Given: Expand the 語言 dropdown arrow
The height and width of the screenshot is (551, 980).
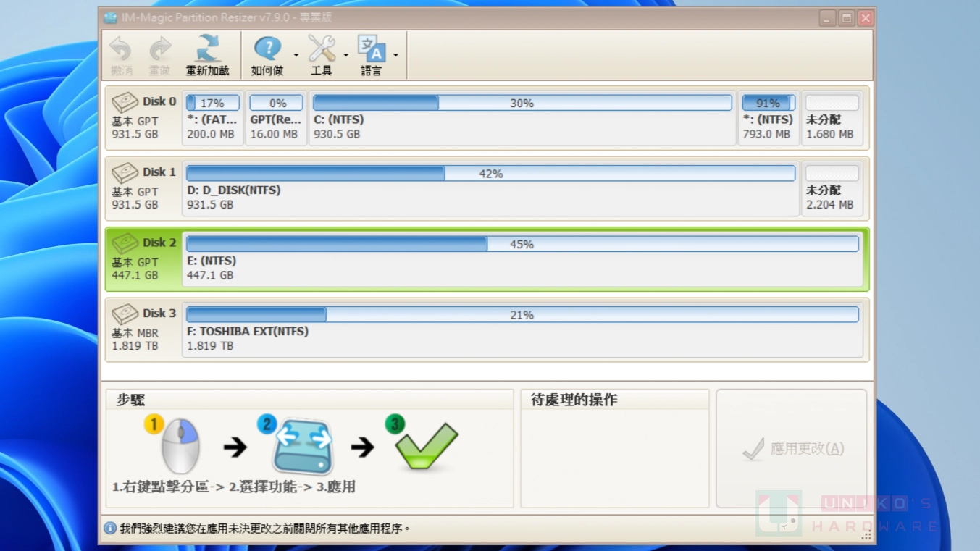Looking at the screenshot, I should (395, 56).
